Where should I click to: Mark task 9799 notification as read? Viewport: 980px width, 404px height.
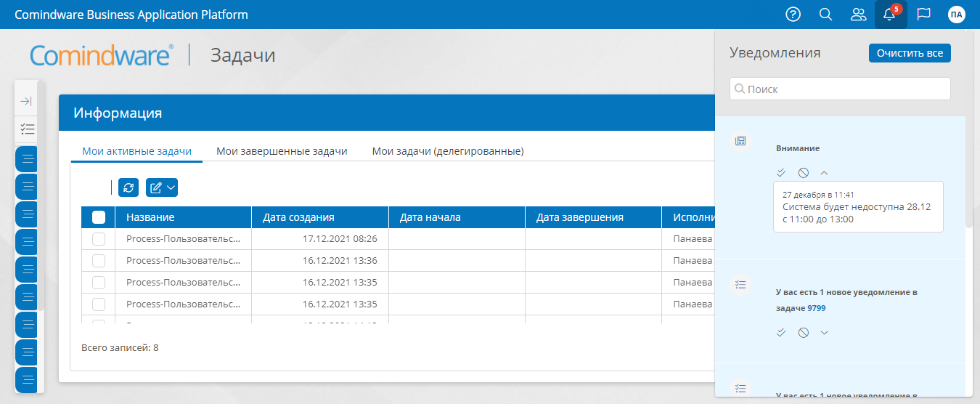pos(781,332)
